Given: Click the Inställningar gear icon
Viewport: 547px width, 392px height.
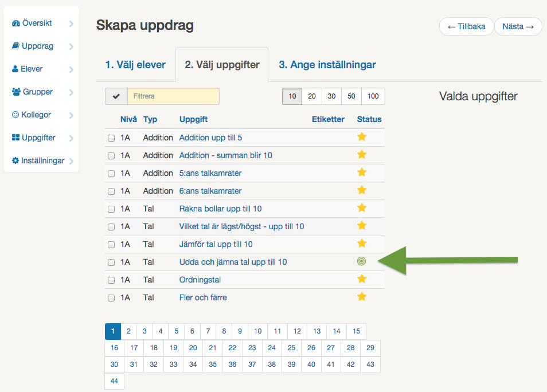Looking at the screenshot, I should pos(15,160).
